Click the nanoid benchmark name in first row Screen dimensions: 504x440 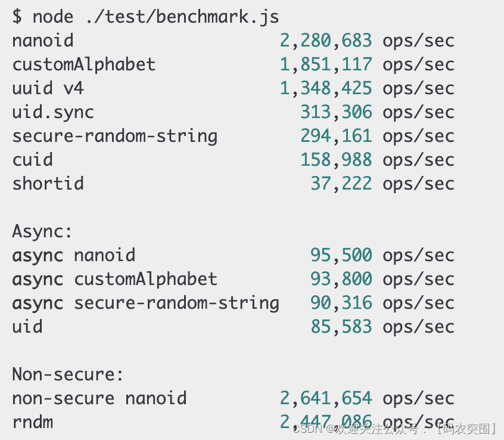tap(43, 41)
